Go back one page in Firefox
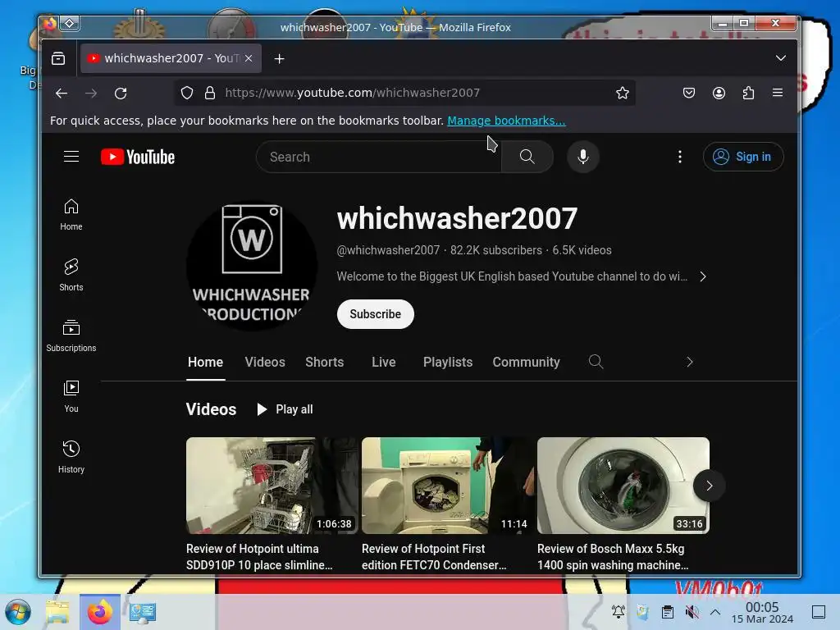 (x=62, y=94)
